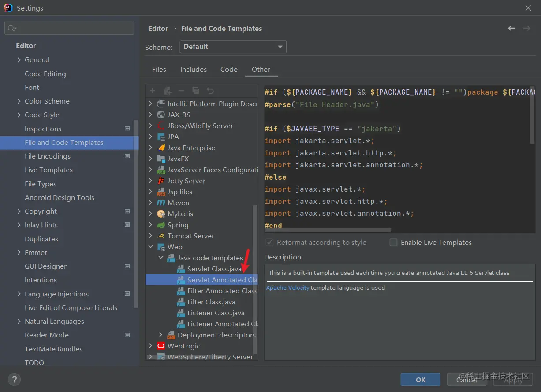The height and width of the screenshot is (392, 541).
Task: Expand the Color Scheme settings node
Action: pyautogui.click(x=19, y=101)
